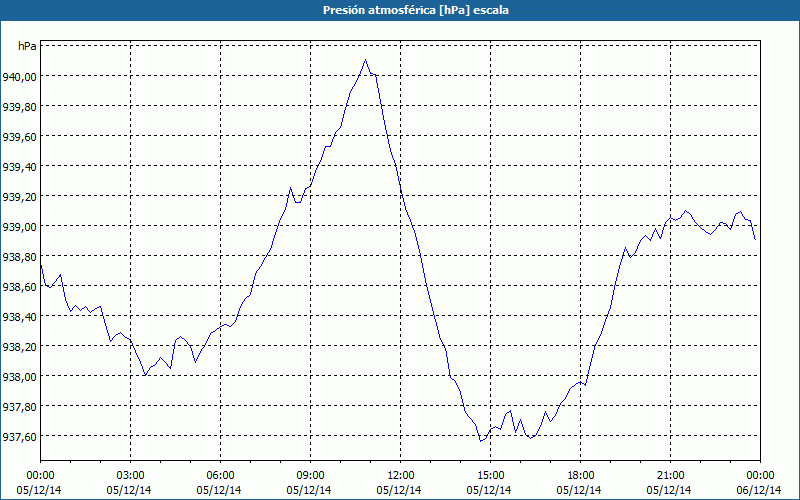
Task: Click the '938,80' y-axis value
Action: (19, 257)
